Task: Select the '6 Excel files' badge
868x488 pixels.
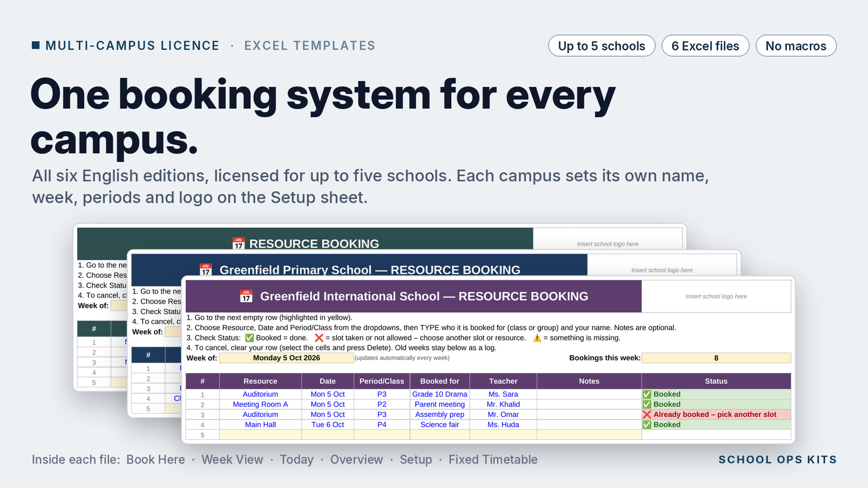Action: point(705,46)
